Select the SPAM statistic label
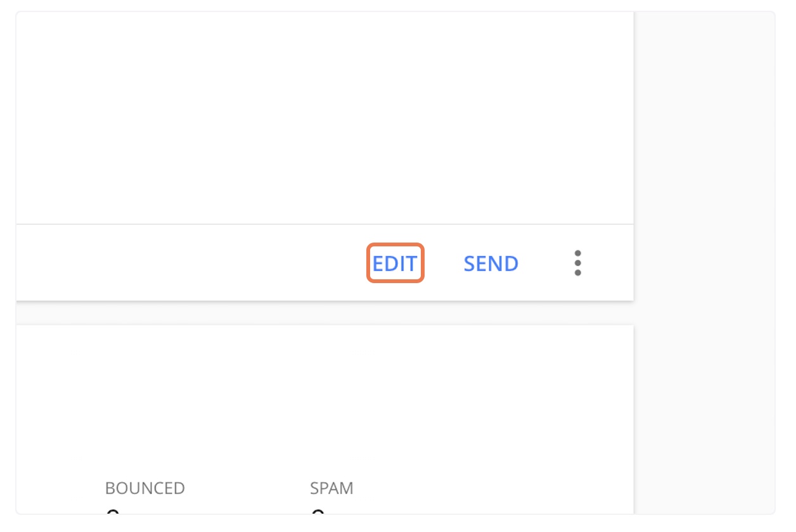Screen dimensions: 796x532 [331, 488]
